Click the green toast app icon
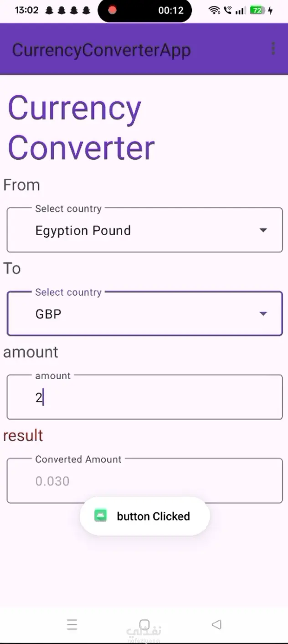 100,516
